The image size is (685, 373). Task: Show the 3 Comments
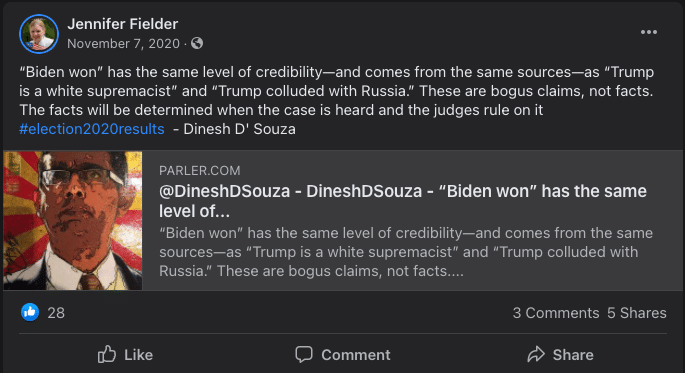[x=556, y=313]
